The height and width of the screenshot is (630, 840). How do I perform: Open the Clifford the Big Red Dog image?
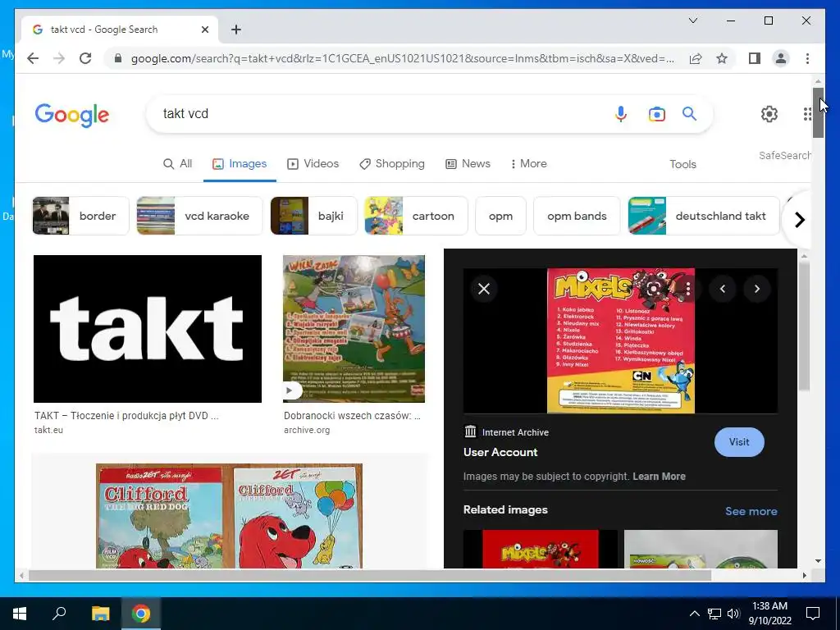230,515
